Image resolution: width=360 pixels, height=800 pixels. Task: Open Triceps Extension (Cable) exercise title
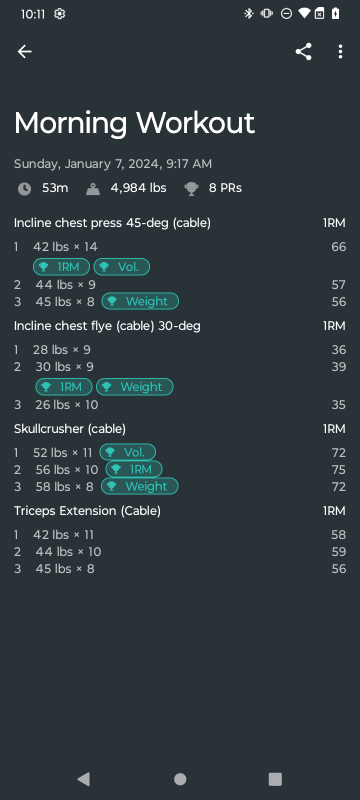coord(87,511)
